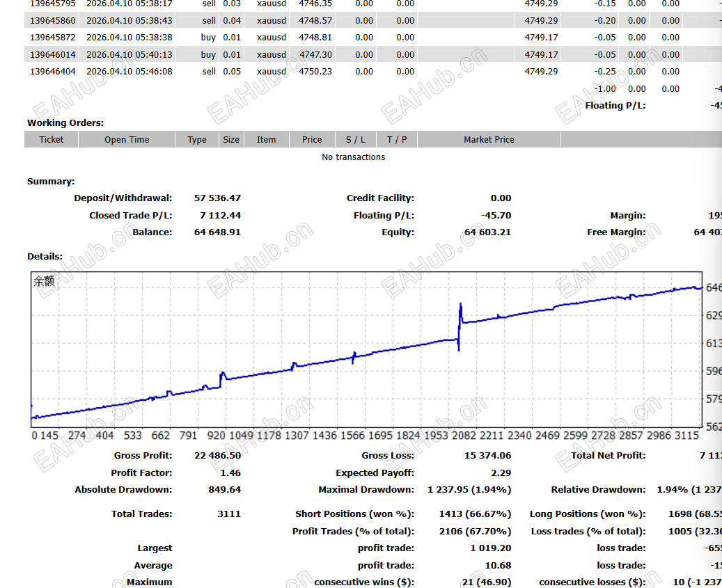Click 'sell' type in ticket 139645860 row

tap(209, 21)
